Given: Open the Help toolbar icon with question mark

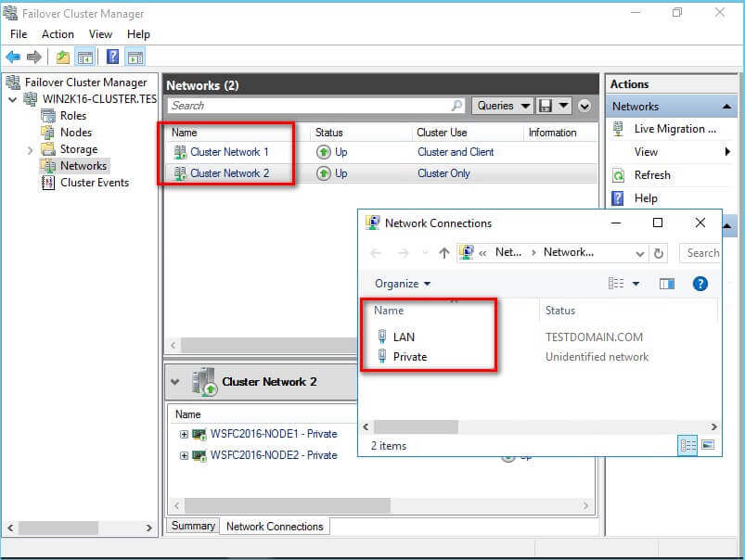Looking at the screenshot, I should click(112, 57).
